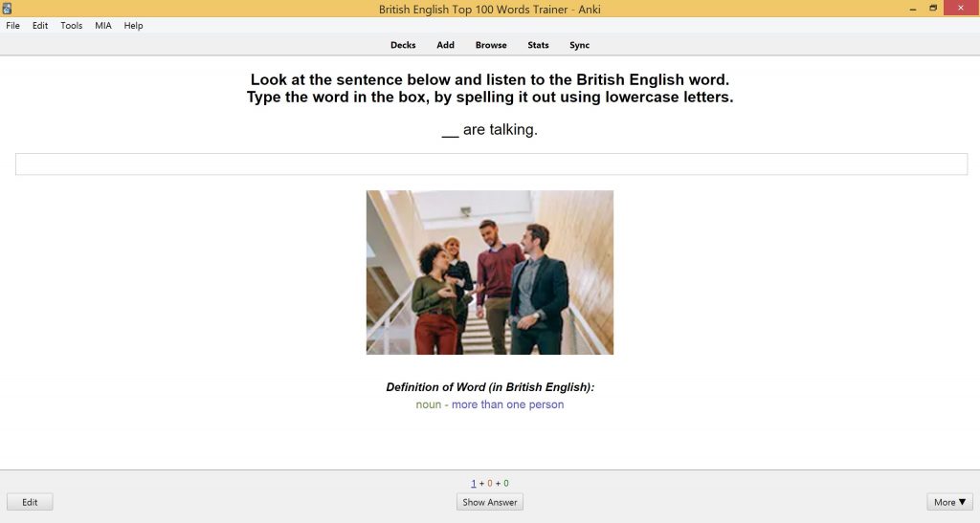Click the 'Definition of Word (in British English):' heading
The width and height of the screenshot is (980, 523).
490,387
